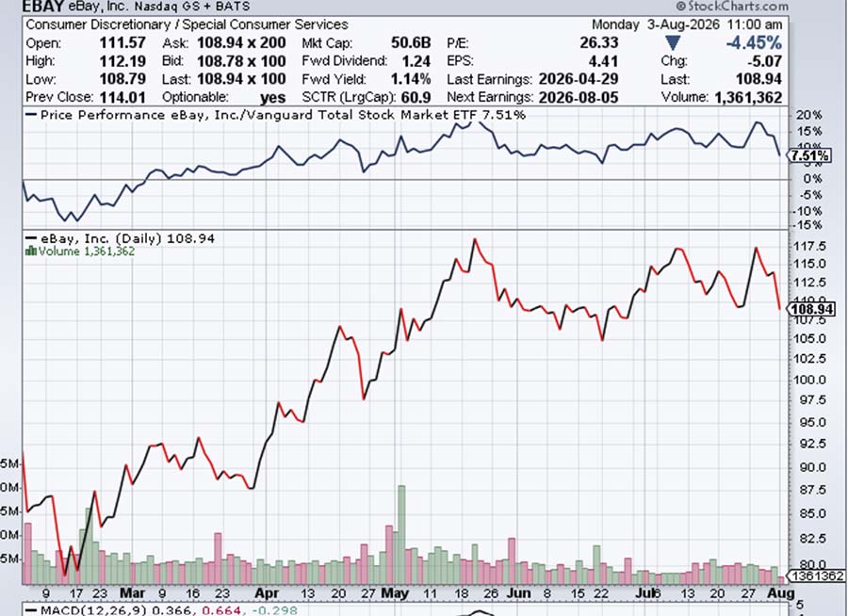Viewport: 848px width, 616px height.
Task: Select the High price 112.19
Action: [122, 61]
